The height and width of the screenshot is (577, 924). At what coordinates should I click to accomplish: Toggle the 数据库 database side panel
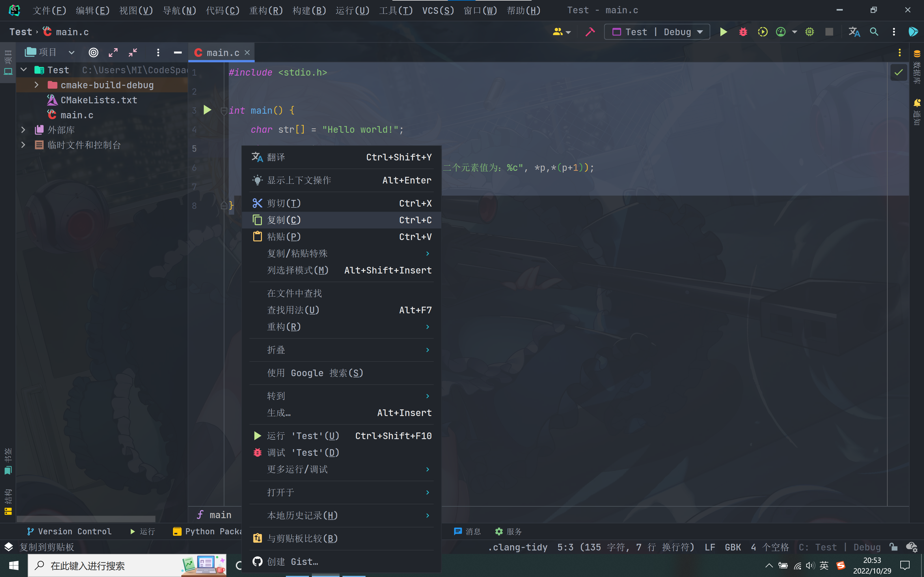(x=917, y=67)
